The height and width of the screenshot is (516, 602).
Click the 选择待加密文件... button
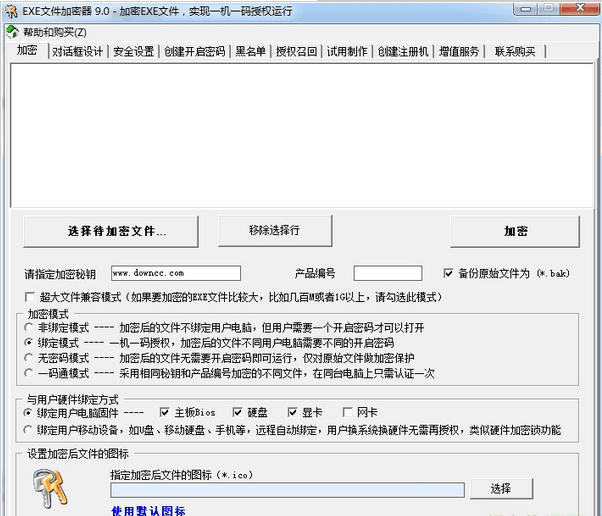(111, 231)
